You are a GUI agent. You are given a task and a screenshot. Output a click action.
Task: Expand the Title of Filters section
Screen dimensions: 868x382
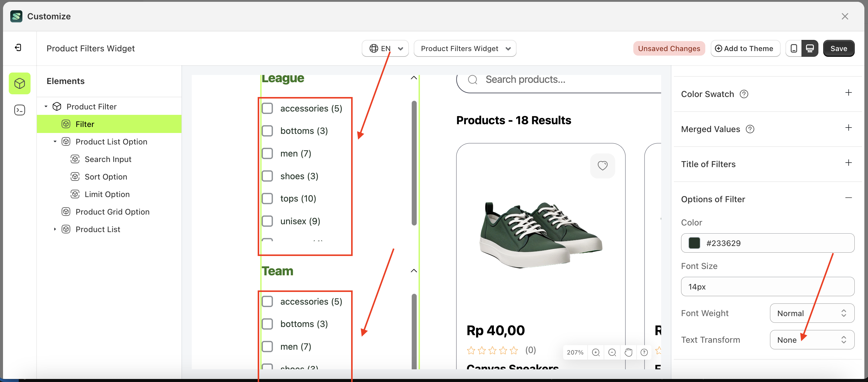click(848, 163)
